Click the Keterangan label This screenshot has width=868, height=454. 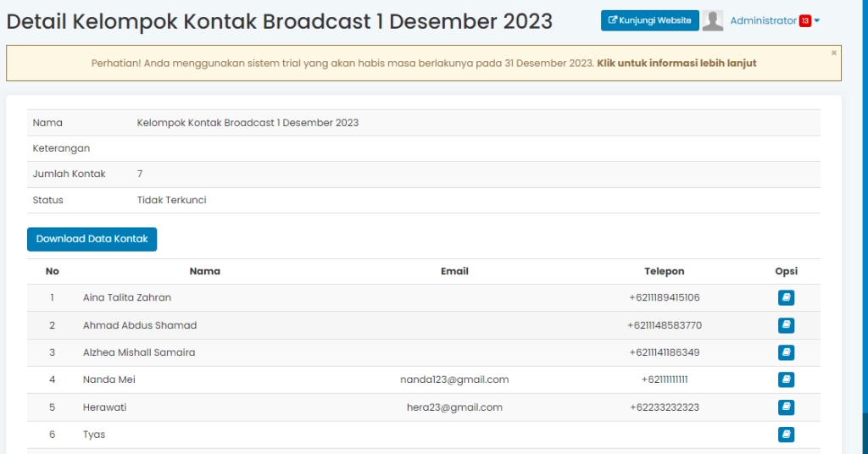(61, 148)
